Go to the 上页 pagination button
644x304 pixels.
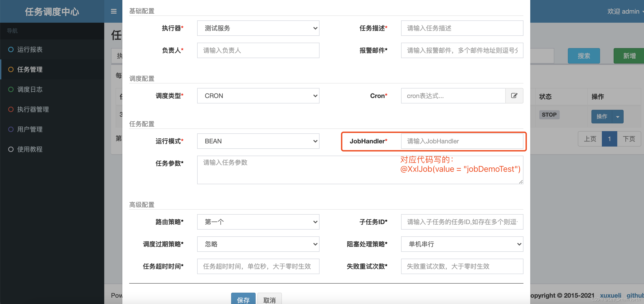pos(590,139)
